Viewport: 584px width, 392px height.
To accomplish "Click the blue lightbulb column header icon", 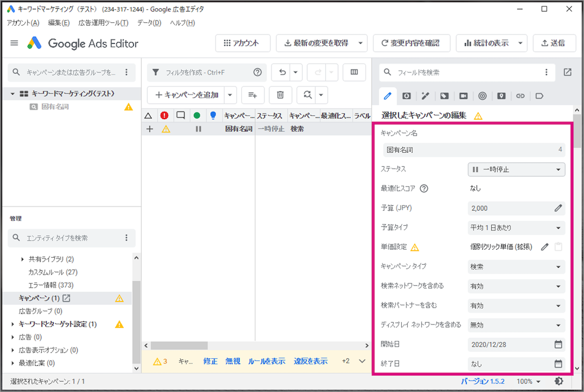I will 213,116.
